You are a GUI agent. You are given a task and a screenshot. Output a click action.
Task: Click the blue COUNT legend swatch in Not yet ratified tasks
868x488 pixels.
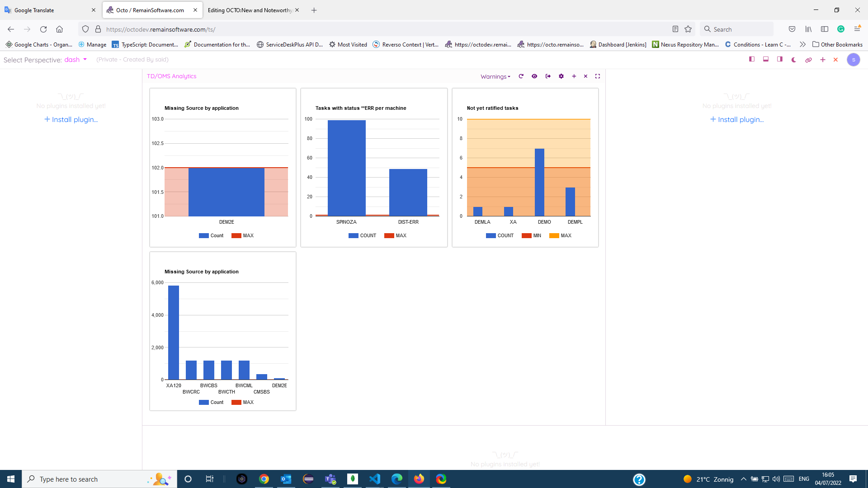coord(491,235)
